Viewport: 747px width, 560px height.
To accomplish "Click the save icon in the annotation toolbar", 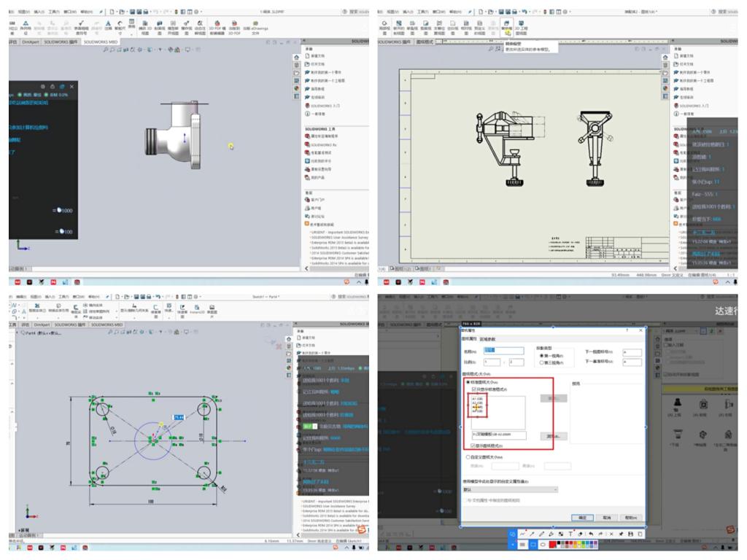I will 630,534.
